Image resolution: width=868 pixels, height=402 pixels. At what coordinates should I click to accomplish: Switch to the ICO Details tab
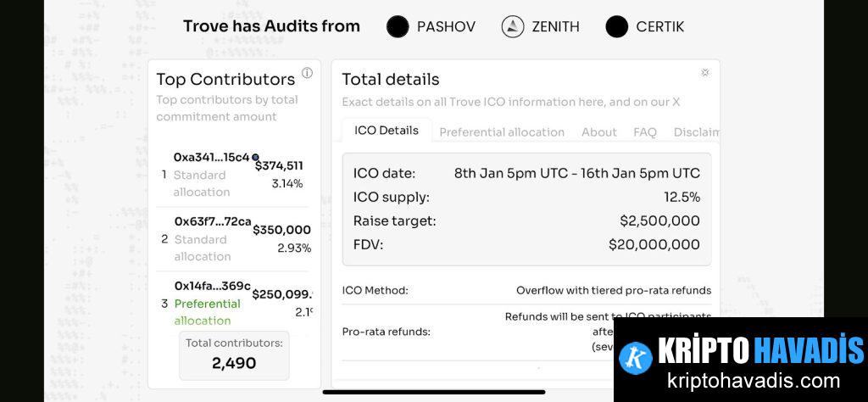click(387, 131)
